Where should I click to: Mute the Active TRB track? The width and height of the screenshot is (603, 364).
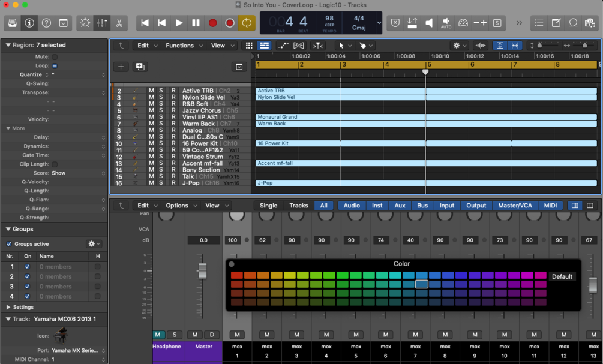point(152,91)
